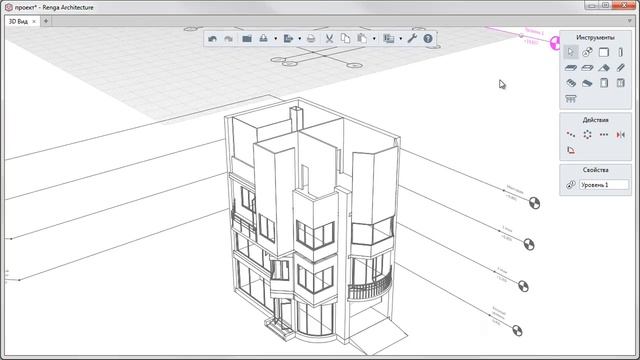The height and width of the screenshot is (360, 640).
Task: Select the Roof tool
Action: (x=604, y=68)
